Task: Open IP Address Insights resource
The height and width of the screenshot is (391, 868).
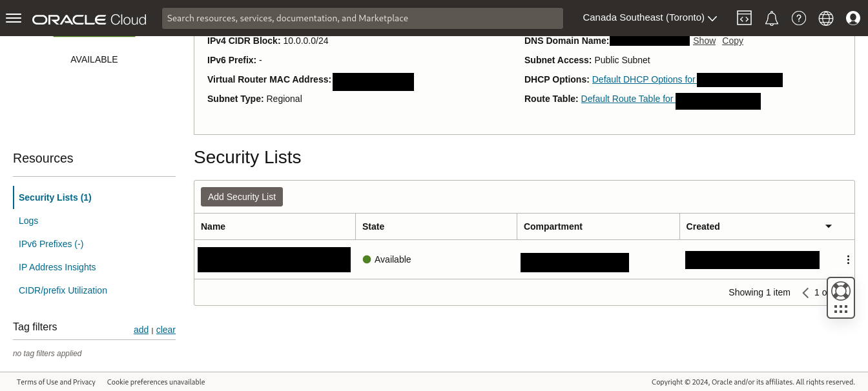Action: pos(57,267)
